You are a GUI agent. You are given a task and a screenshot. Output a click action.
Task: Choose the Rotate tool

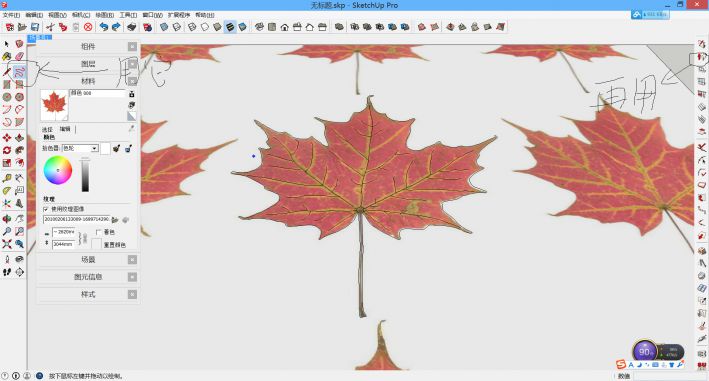6,150
